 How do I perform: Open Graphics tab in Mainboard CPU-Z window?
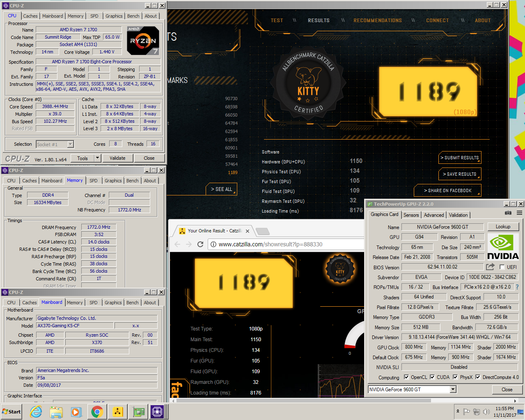tap(113, 303)
